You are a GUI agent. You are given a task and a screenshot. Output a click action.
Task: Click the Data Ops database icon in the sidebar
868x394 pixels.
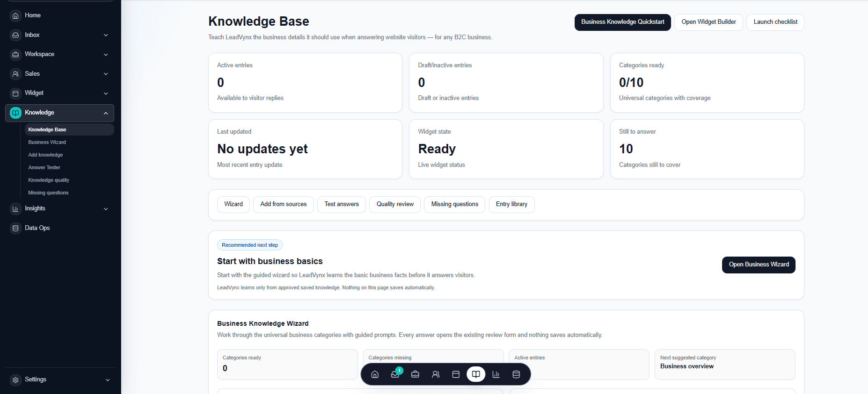tap(15, 228)
